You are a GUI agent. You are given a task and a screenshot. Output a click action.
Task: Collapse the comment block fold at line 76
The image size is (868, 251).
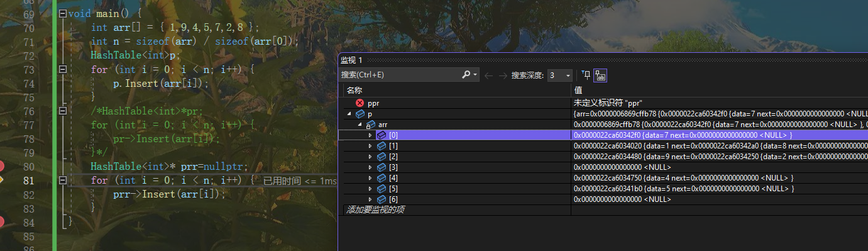click(62, 111)
